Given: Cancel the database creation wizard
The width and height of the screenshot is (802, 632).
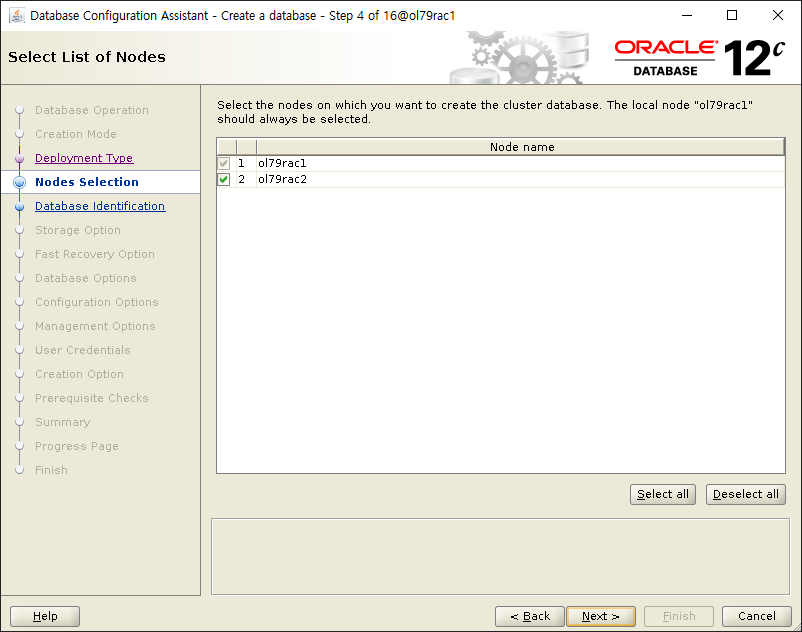Looking at the screenshot, I should (x=756, y=616).
